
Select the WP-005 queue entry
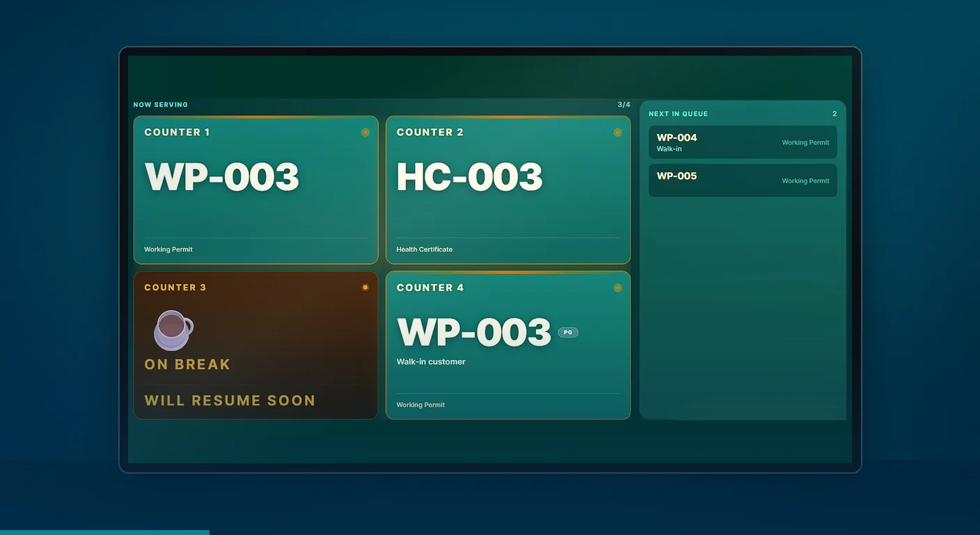743,180
